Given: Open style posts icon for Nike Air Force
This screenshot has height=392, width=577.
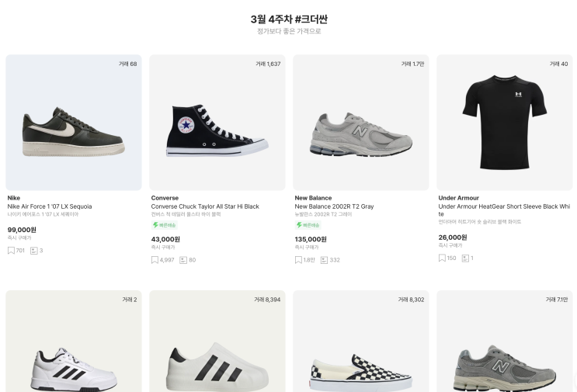Looking at the screenshot, I should click(34, 250).
